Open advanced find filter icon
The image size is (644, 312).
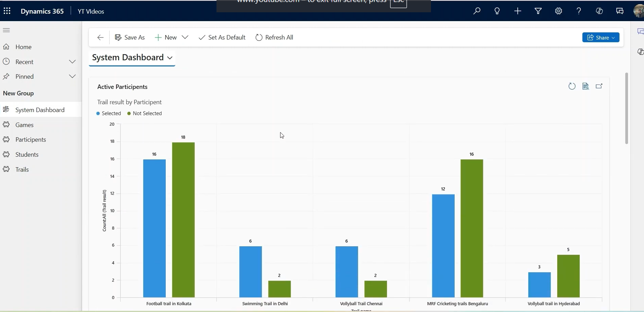(x=538, y=11)
